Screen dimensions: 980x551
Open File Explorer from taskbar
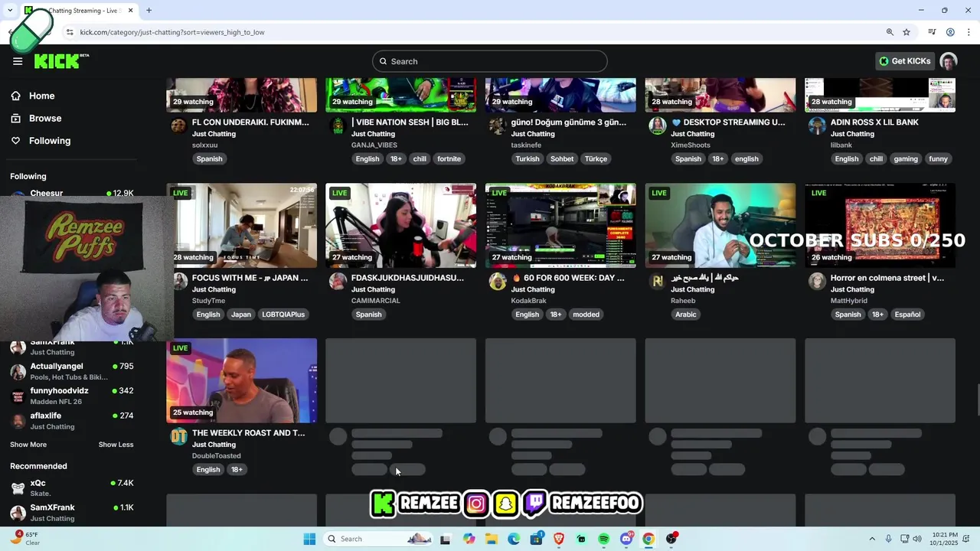pyautogui.click(x=491, y=539)
